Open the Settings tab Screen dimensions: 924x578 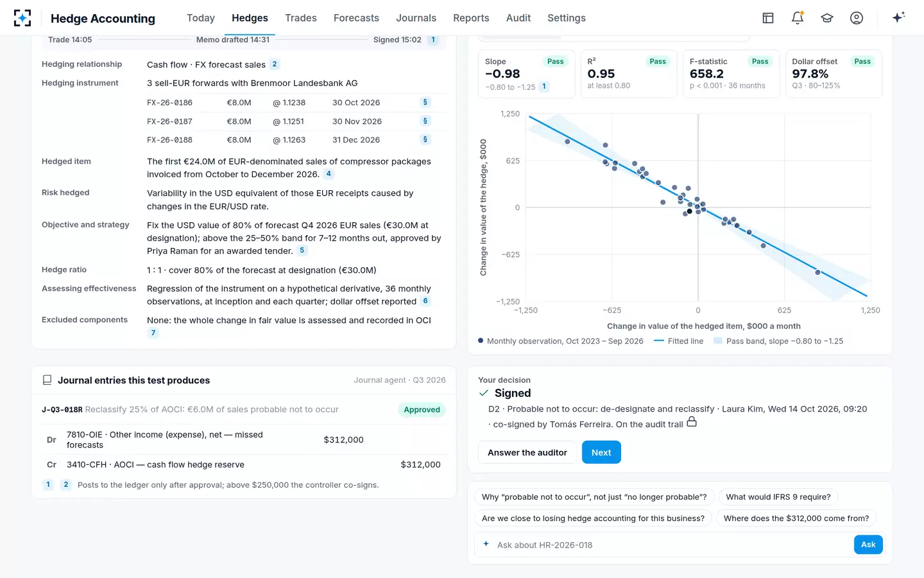click(567, 18)
